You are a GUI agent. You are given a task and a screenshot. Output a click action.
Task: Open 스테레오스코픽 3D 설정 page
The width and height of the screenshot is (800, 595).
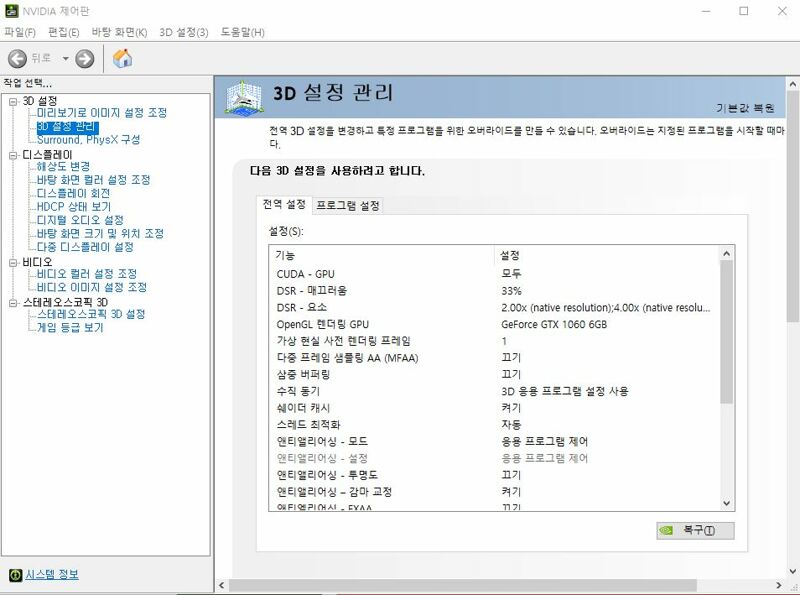(x=91, y=314)
